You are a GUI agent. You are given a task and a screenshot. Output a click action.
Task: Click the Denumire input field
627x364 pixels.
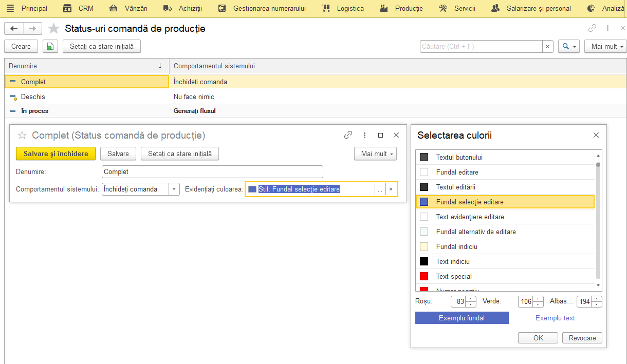point(212,171)
